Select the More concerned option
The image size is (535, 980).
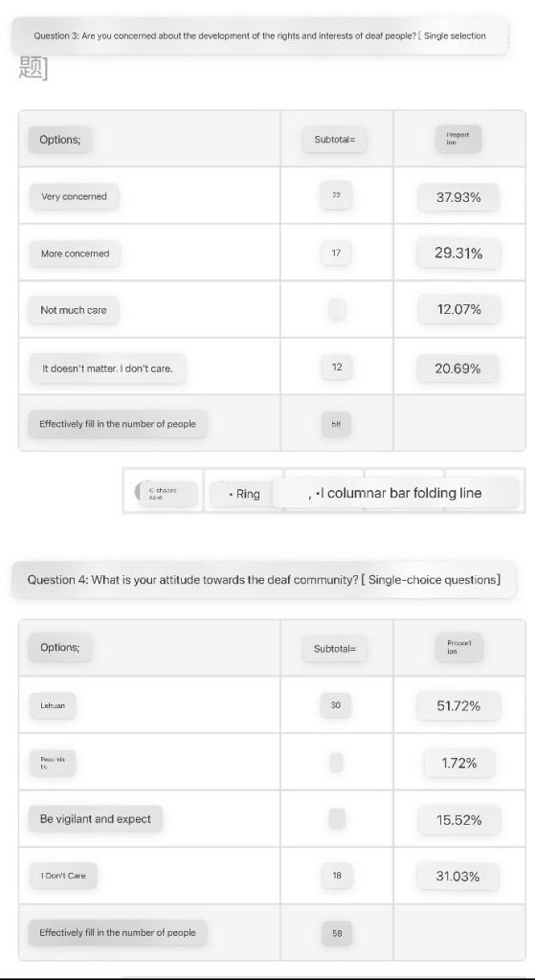point(75,253)
